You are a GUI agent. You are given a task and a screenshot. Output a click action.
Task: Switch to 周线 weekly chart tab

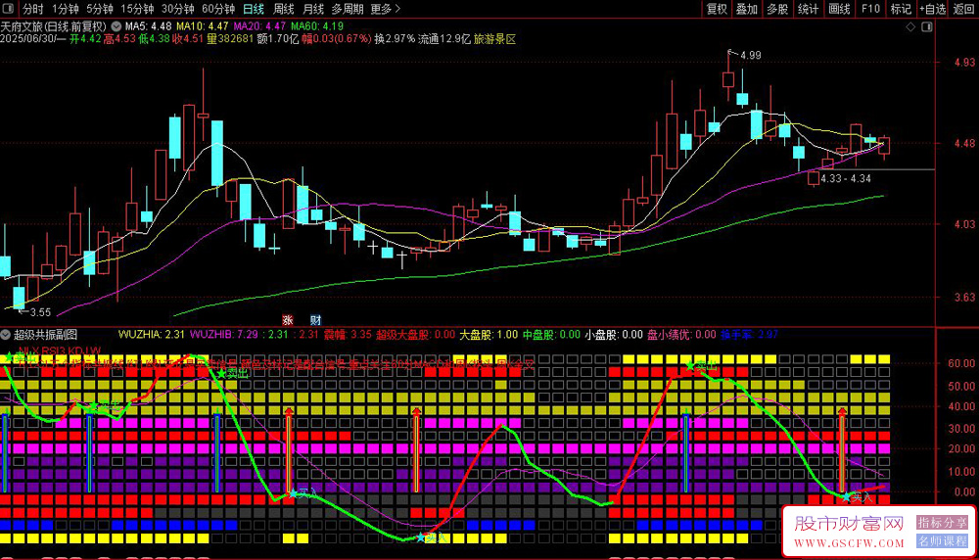[x=284, y=9]
